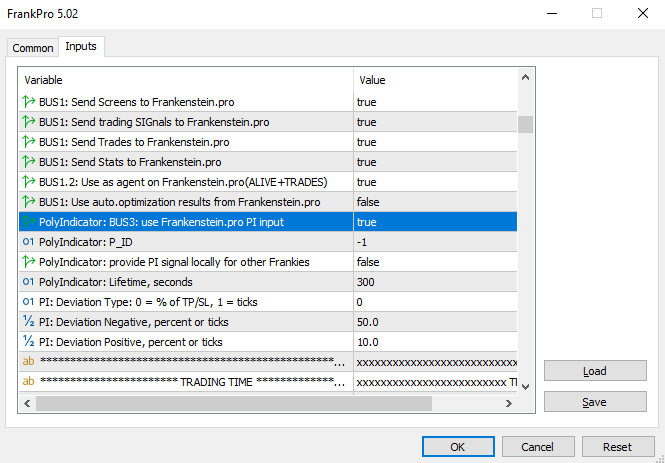Screen dimensions: 665x463
Task: Click the true value for Send Trades
Action: 367,142
